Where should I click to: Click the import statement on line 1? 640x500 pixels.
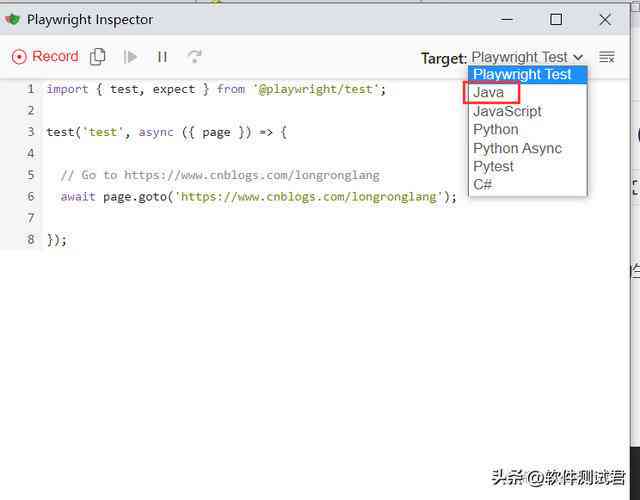[x=216, y=89]
